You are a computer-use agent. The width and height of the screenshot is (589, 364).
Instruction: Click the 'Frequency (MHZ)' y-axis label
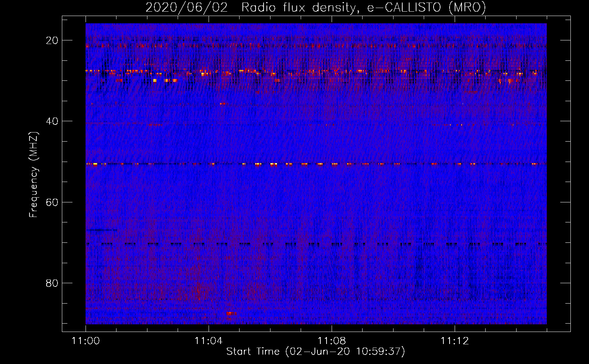click(33, 175)
